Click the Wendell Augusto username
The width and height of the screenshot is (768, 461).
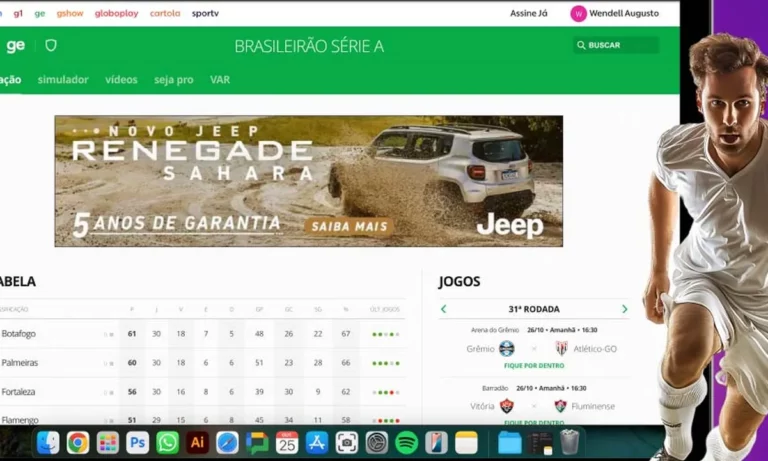point(624,14)
